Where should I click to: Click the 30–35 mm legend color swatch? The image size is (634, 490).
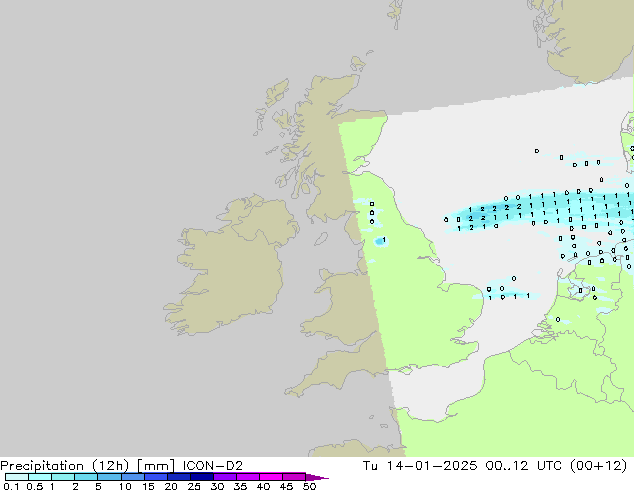224,477
